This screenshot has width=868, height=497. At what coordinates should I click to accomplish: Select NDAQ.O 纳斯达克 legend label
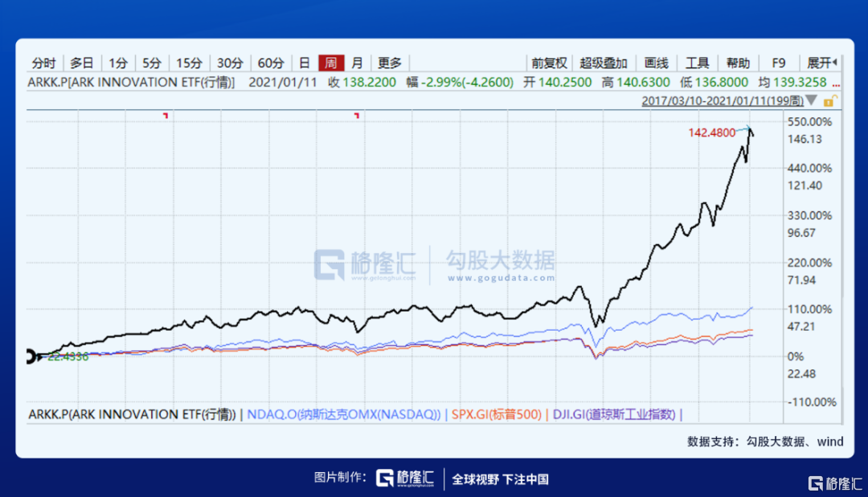pos(344,414)
